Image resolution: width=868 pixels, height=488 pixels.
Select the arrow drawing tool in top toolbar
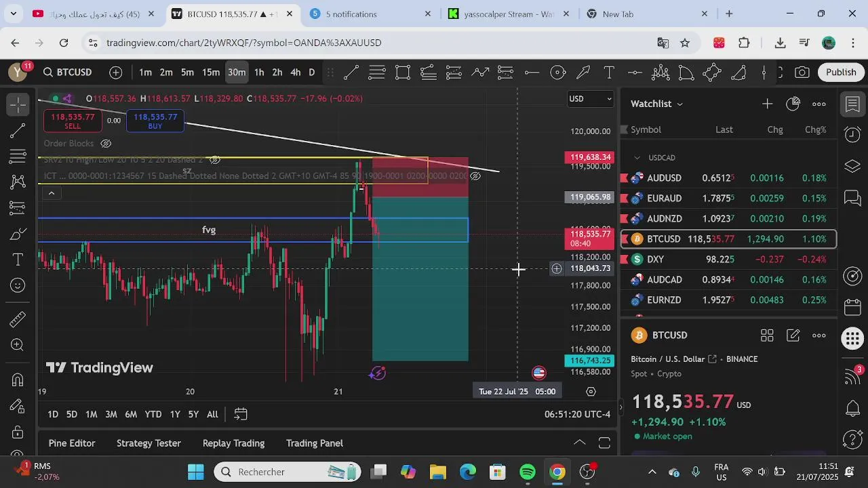pos(583,73)
